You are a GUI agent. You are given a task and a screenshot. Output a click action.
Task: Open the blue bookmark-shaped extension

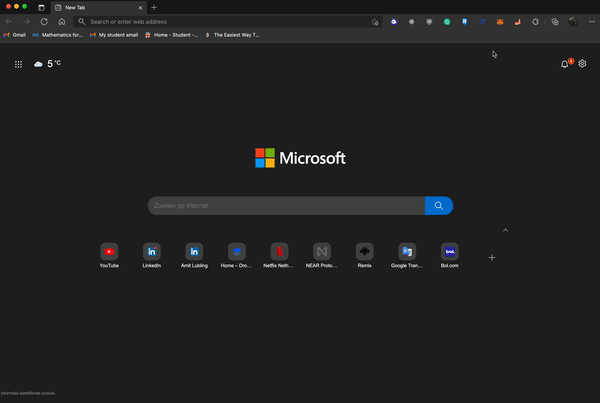pyautogui.click(x=465, y=22)
